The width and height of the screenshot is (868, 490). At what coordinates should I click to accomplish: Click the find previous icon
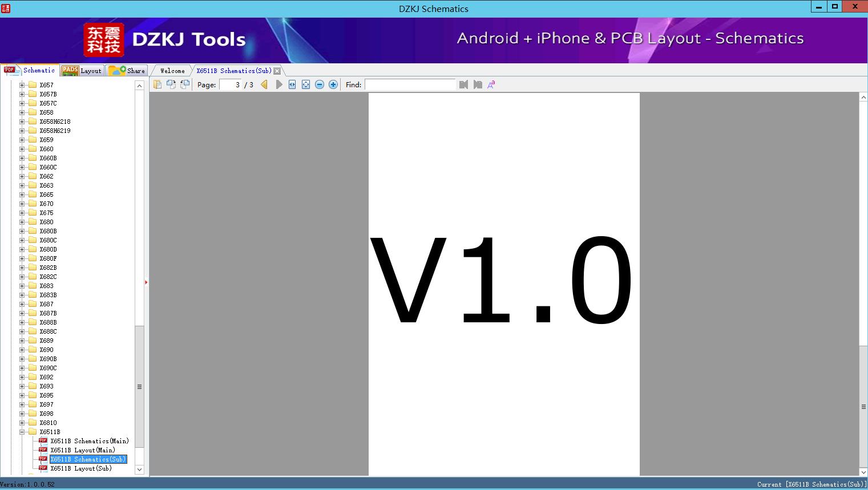[x=463, y=84]
